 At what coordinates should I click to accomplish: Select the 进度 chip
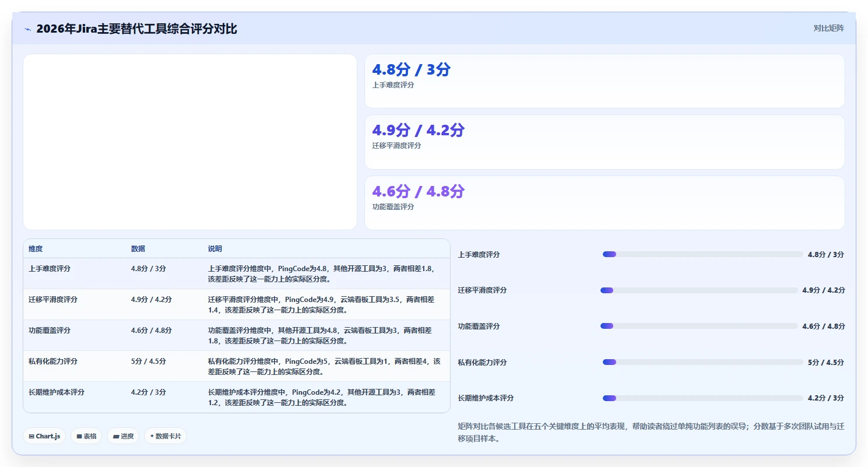point(123,436)
